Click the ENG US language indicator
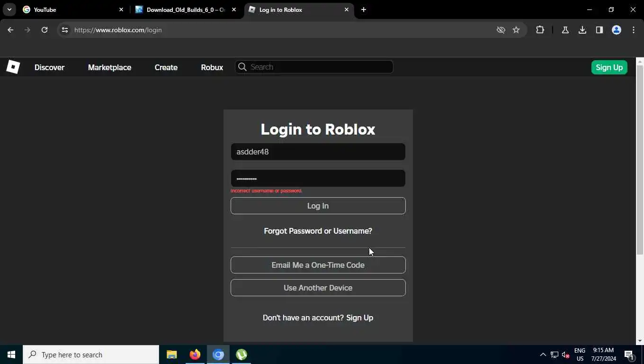The width and height of the screenshot is (644, 364). [x=580, y=355]
